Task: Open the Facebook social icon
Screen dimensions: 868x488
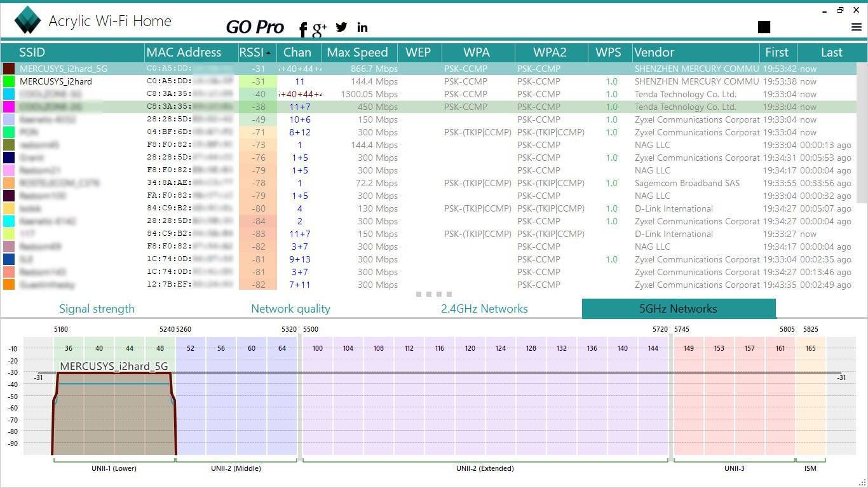Action: click(303, 29)
